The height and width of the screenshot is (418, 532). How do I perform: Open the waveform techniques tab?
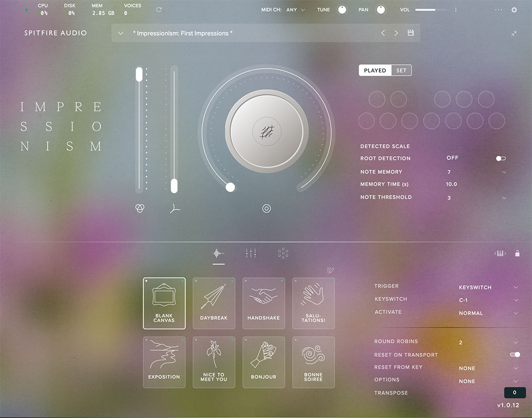[218, 253]
